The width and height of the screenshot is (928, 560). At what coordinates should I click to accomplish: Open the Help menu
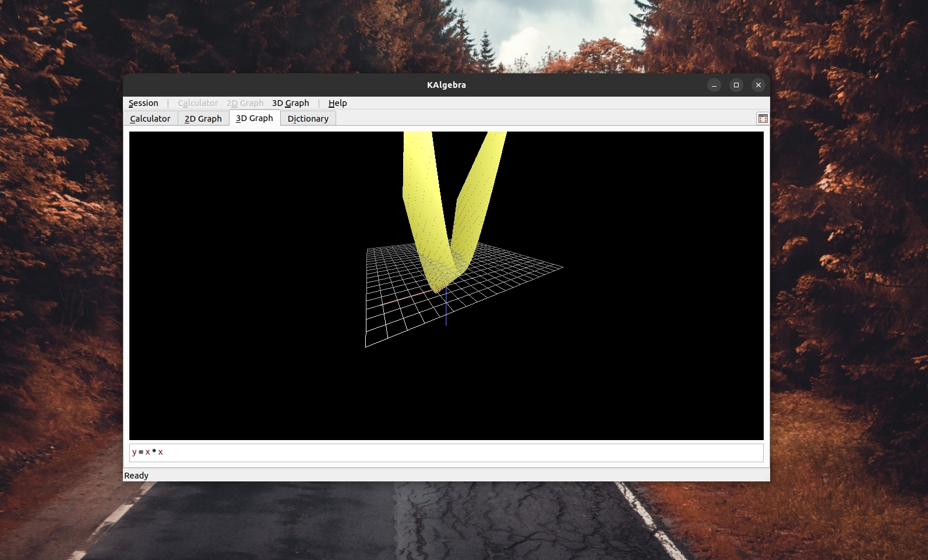click(337, 103)
